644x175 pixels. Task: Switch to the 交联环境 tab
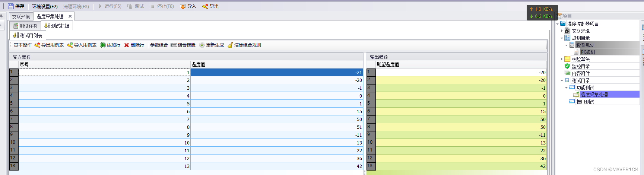[21, 16]
